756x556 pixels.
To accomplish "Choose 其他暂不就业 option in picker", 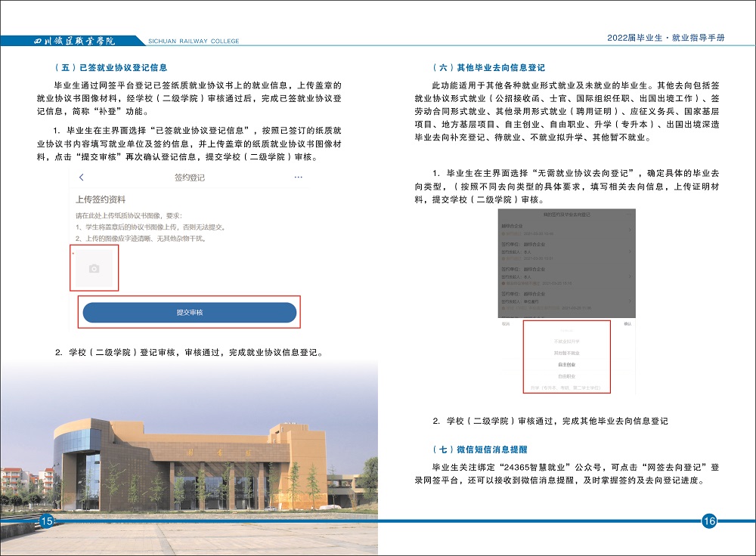I will point(566,353).
